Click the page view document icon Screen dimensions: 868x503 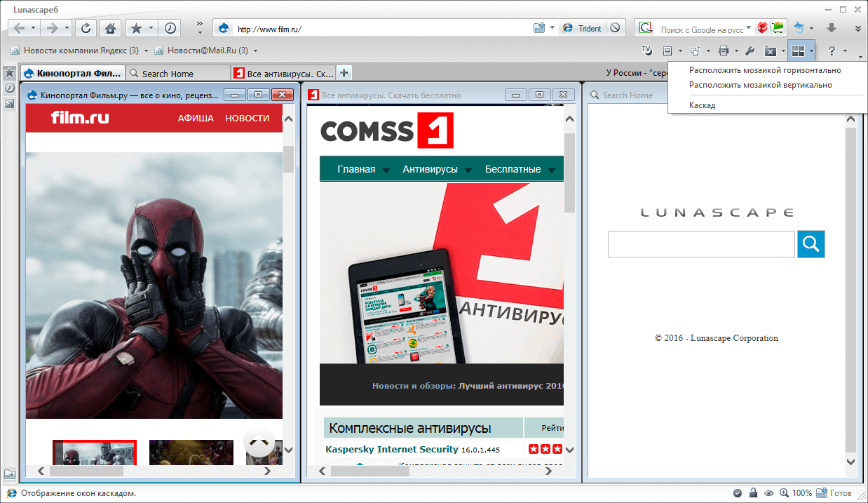click(x=667, y=51)
